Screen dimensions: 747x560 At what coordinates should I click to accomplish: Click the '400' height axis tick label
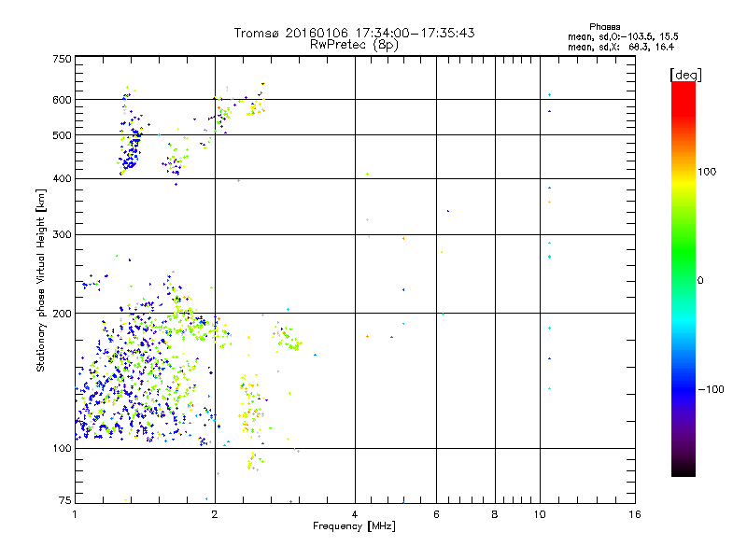[62, 178]
